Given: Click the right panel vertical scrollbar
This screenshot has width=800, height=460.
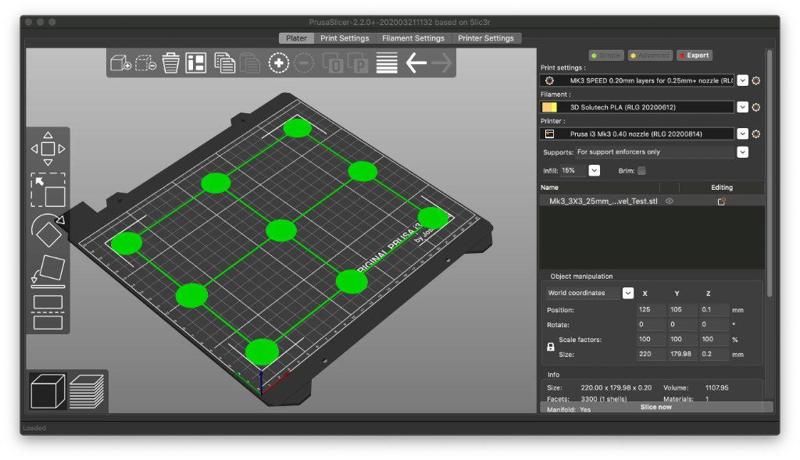Looking at the screenshot, I should click(769, 173).
